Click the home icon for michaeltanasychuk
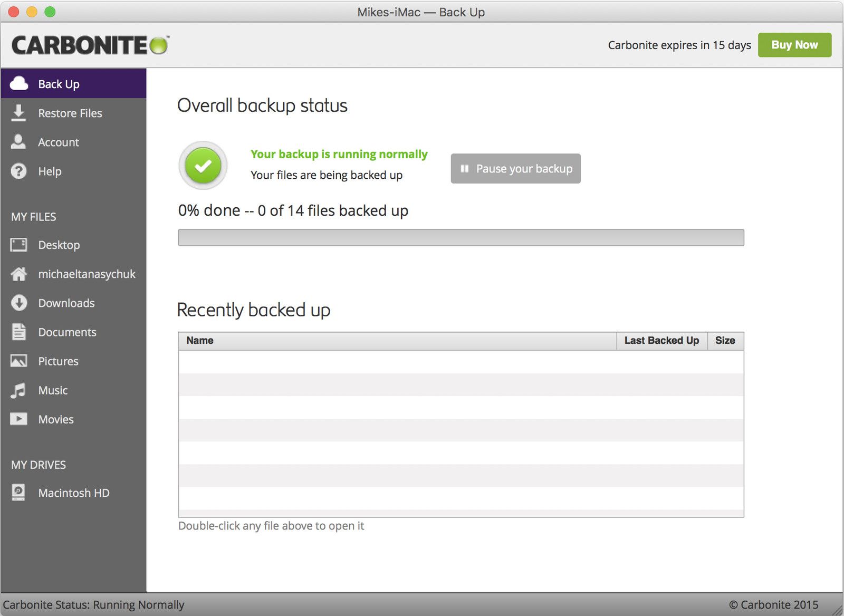 tap(19, 274)
